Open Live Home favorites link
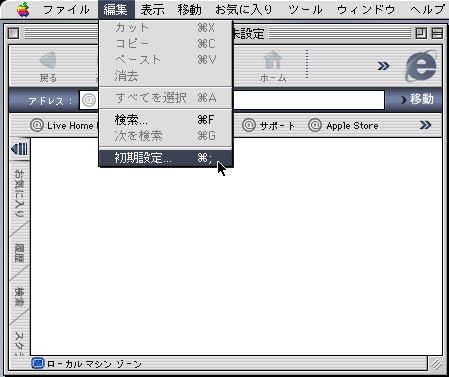The width and height of the screenshot is (449, 377). tap(64, 125)
